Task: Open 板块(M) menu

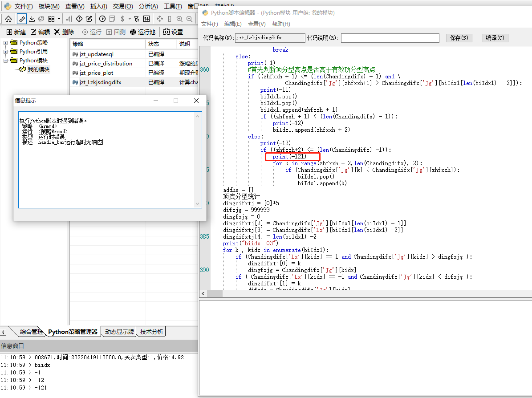Action: pyautogui.click(x=49, y=6)
